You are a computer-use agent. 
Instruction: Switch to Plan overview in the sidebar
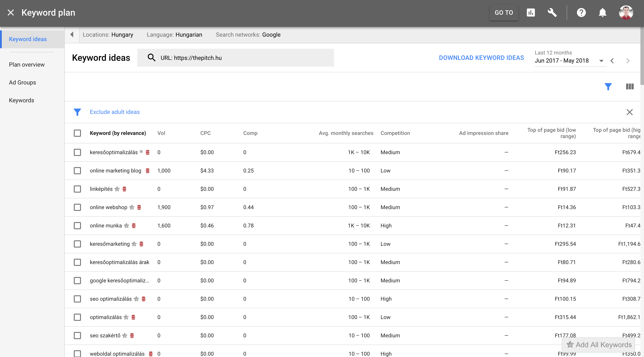pos(27,65)
